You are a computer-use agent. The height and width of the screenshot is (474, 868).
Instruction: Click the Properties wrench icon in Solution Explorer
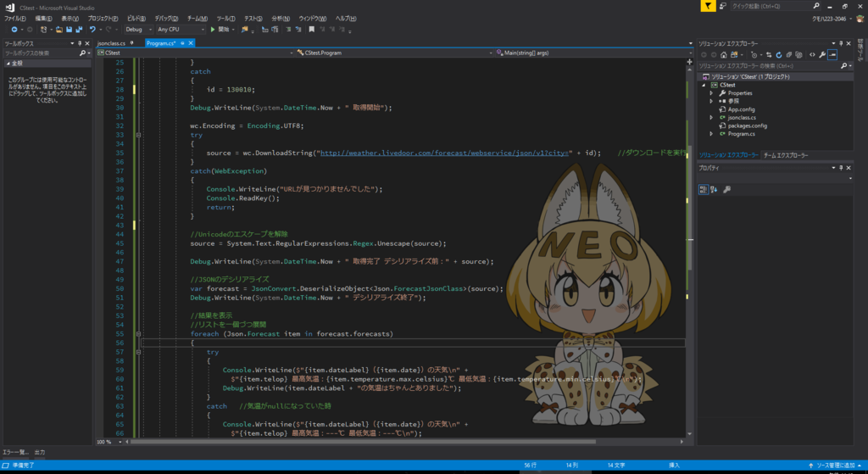click(x=822, y=55)
